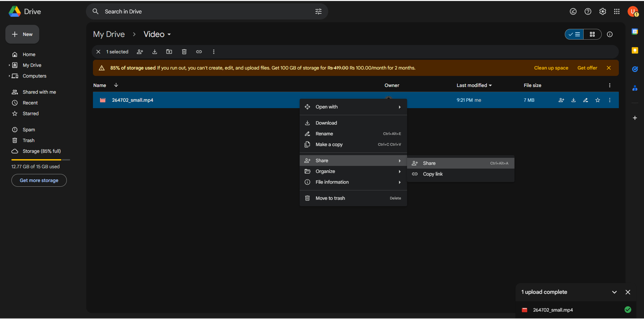Click the Get more storage button

[39, 180]
